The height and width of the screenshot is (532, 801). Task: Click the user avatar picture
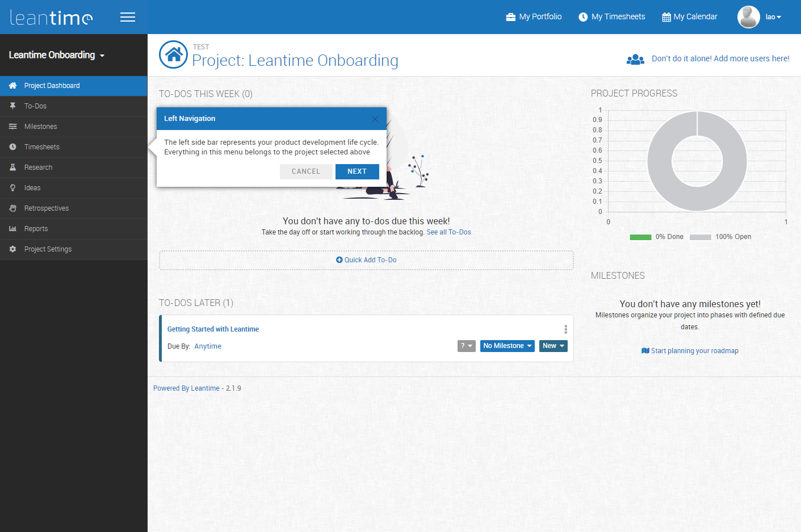[x=749, y=17]
